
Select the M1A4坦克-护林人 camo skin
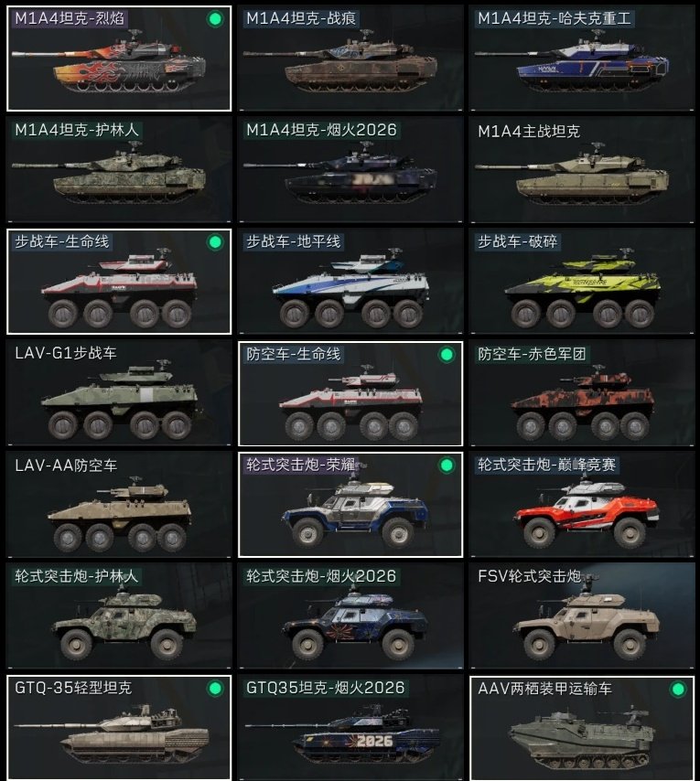click(x=119, y=170)
